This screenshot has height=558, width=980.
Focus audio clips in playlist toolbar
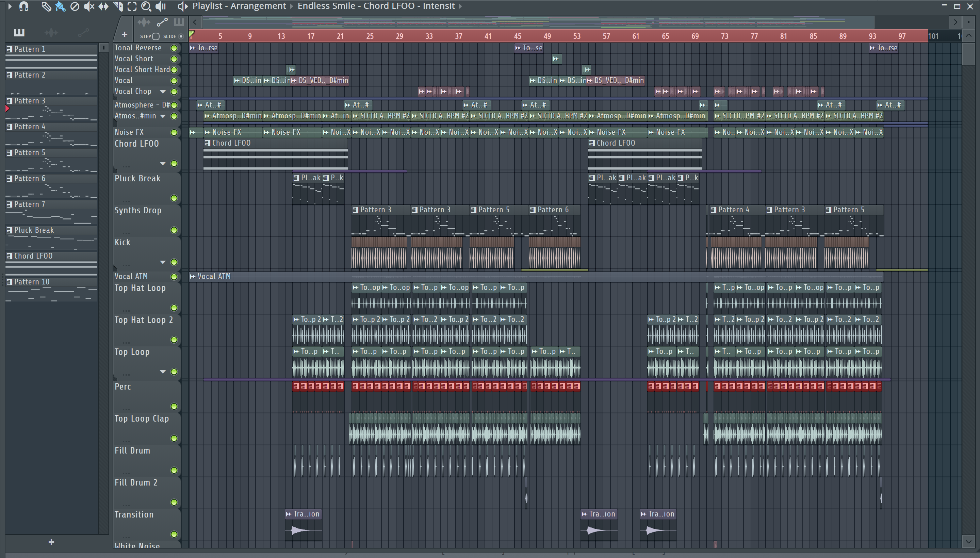click(x=144, y=22)
